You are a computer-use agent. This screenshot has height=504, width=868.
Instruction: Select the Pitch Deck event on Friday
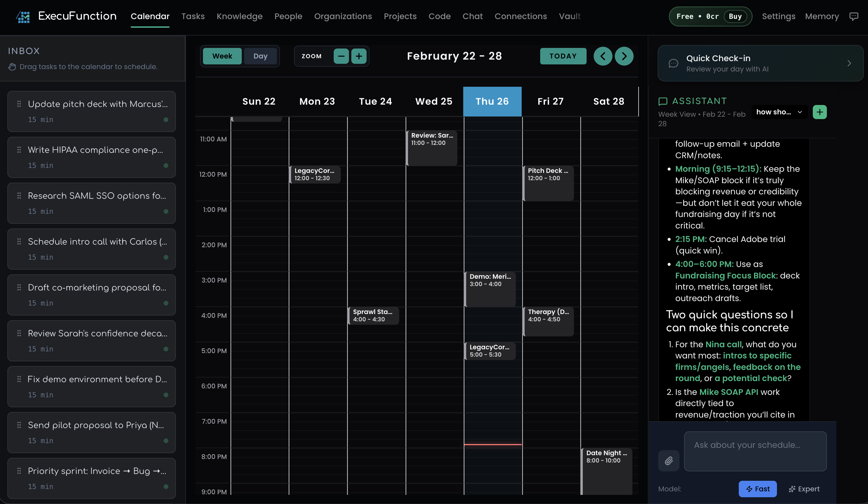549,183
